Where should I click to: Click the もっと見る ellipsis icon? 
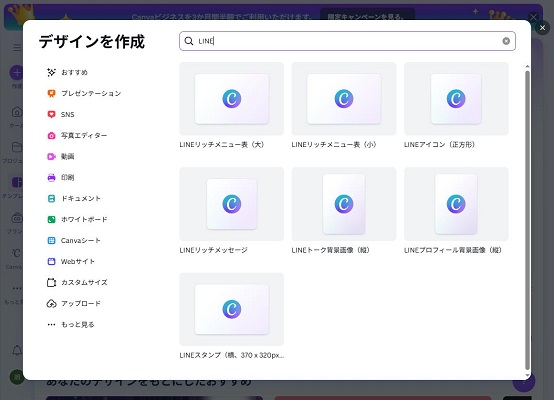coord(51,324)
